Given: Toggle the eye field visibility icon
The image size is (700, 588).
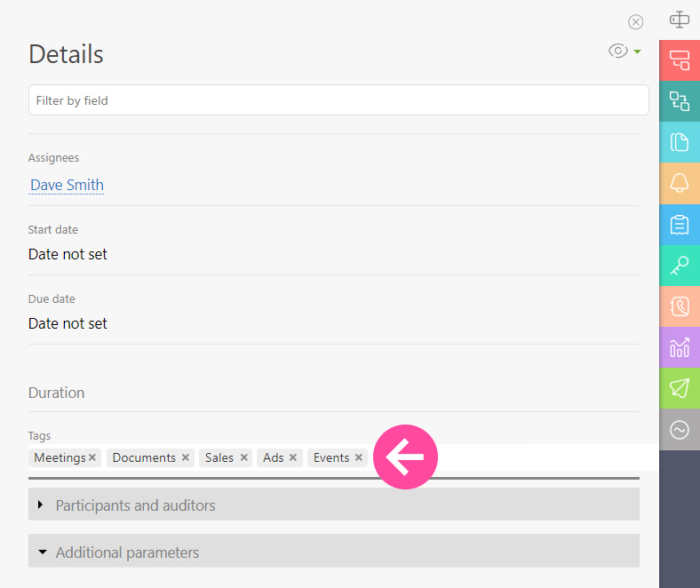Looking at the screenshot, I should 617,52.
